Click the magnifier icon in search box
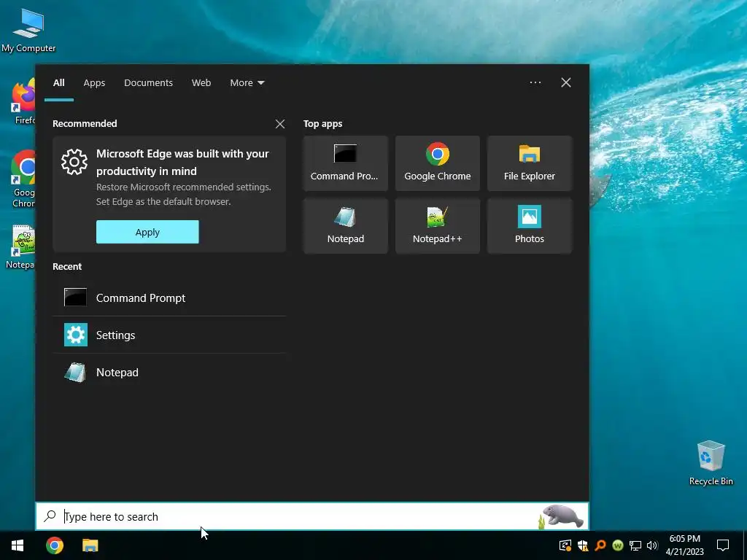 [x=50, y=516]
